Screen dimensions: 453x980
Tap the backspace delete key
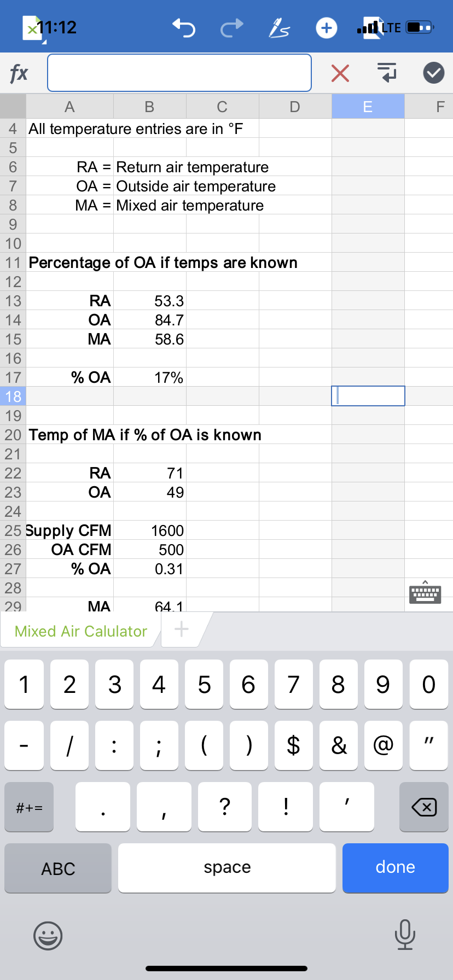[x=424, y=807]
